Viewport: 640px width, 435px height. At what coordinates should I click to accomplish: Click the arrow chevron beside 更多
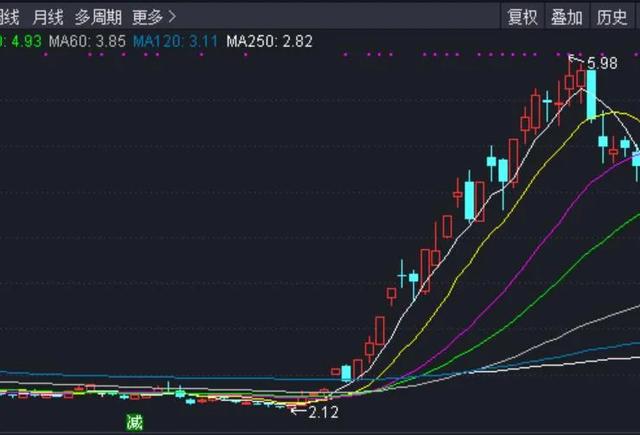[x=171, y=17]
